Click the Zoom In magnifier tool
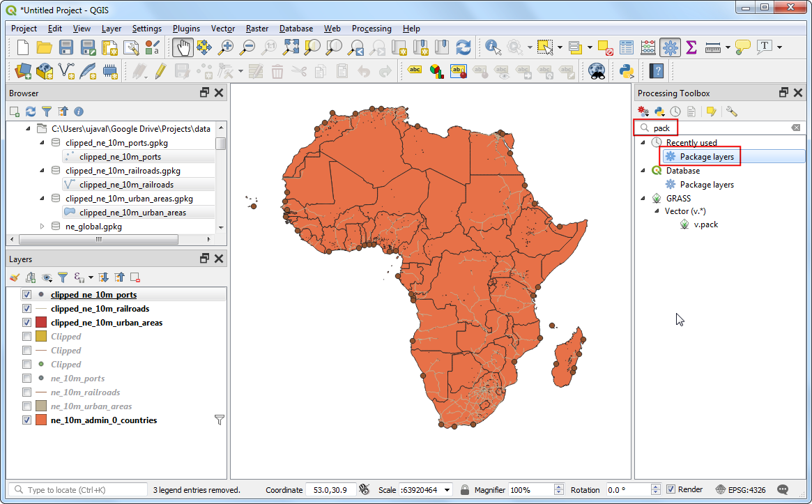This screenshot has width=812, height=504. pyautogui.click(x=226, y=47)
